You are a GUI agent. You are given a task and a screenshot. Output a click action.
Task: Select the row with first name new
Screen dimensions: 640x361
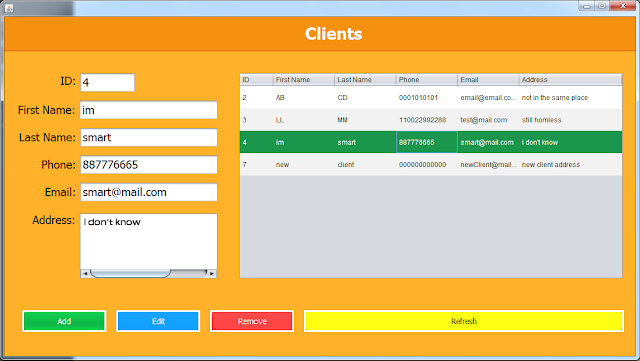point(431,165)
